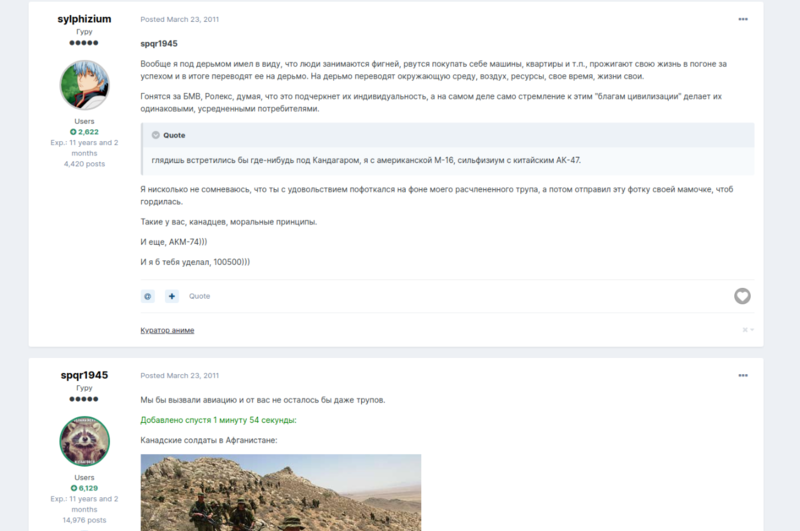This screenshot has height=531, width=800.
Task: Collapse the quote block via its arrow icon
Action: click(156, 135)
